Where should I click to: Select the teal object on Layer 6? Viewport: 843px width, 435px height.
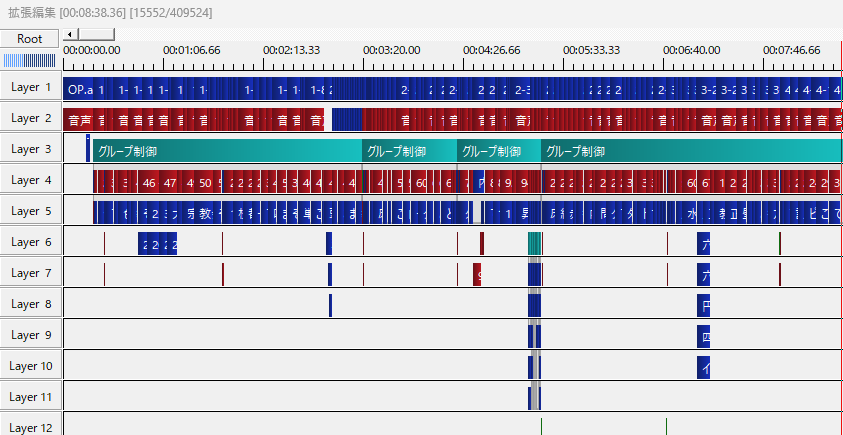(534, 244)
